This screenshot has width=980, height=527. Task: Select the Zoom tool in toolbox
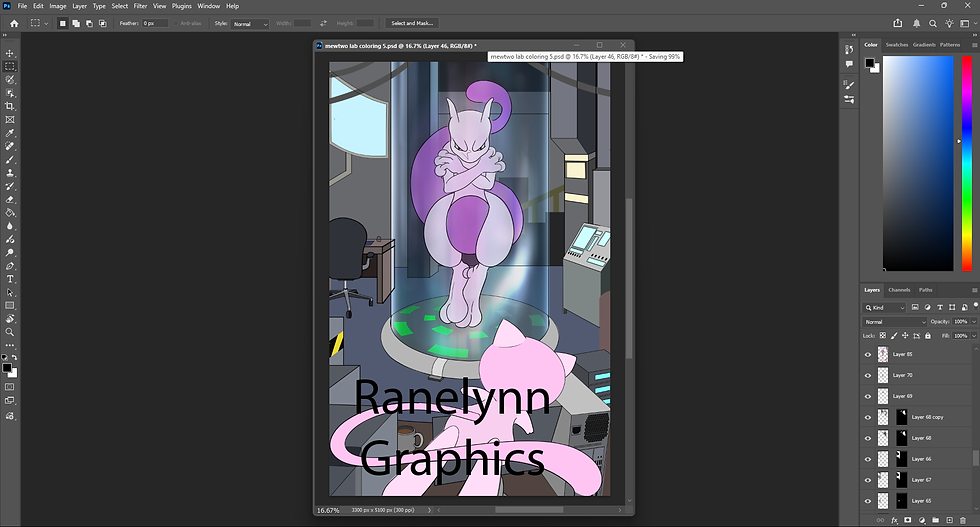pos(9,332)
